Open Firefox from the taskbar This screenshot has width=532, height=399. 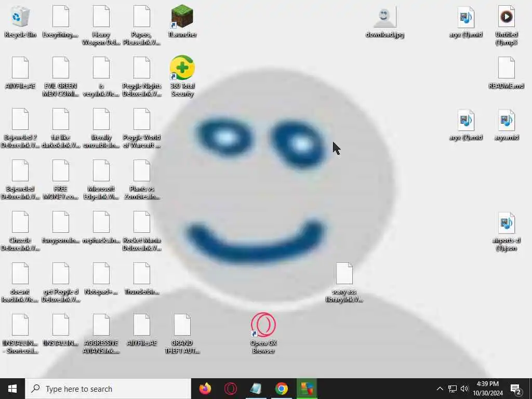click(205, 389)
